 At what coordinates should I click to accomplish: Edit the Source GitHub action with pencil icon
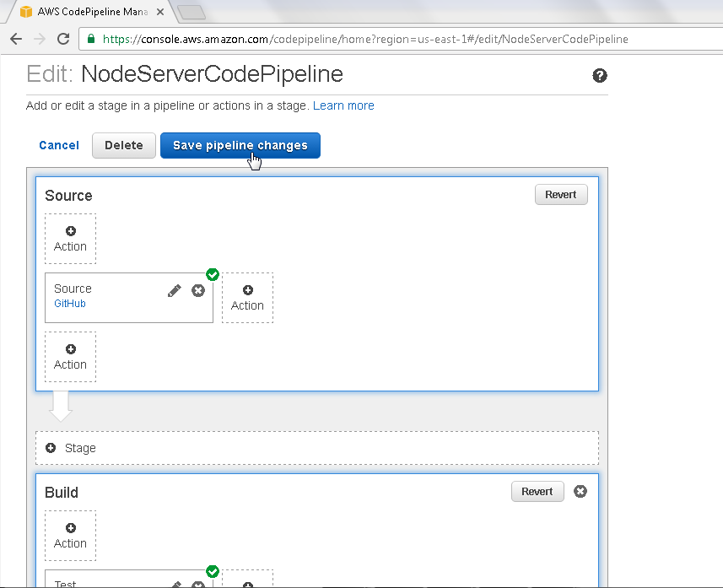click(x=175, y=290)
